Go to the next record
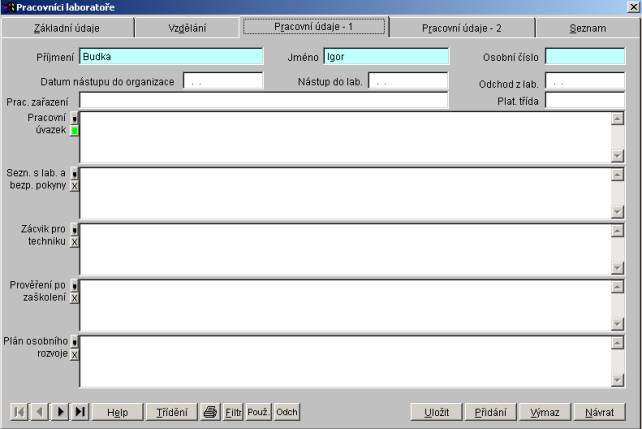The height and width of the screenshot is (429, 642). (x=59, y=412)
